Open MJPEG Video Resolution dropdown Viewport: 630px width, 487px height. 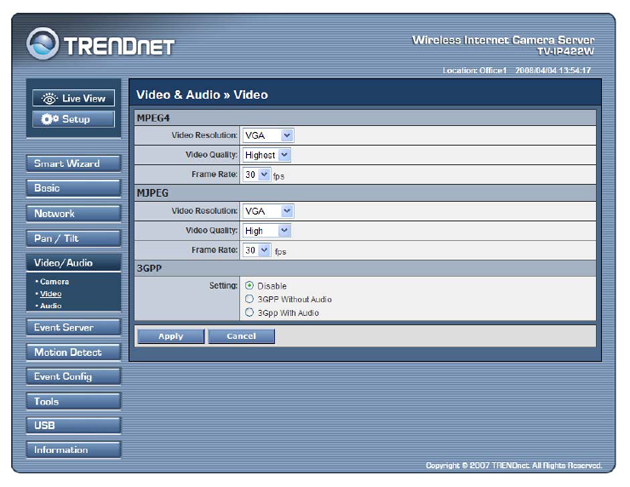(268, 211)
